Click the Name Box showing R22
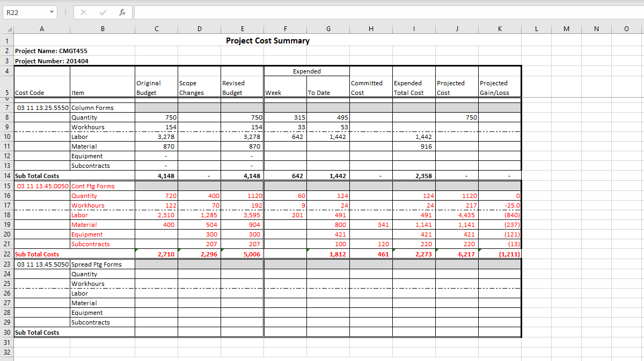Viewport: 644px width, 361px height. [25, 12]
